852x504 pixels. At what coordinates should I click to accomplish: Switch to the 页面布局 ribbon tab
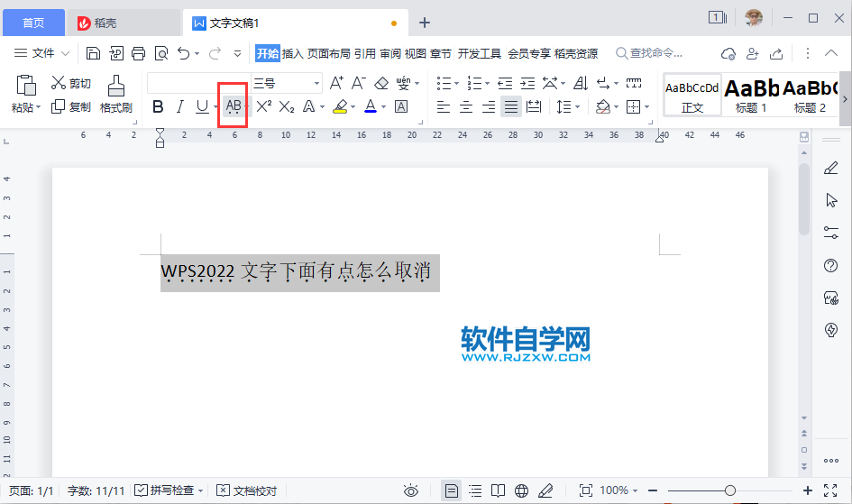328,53
